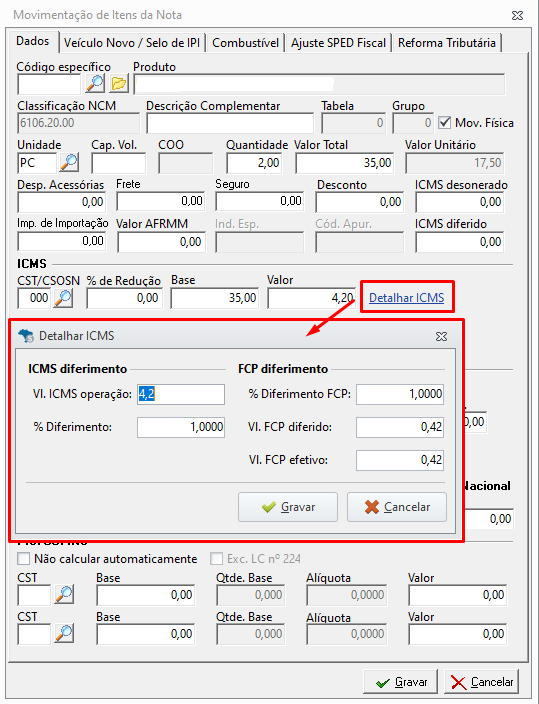Click the Quantidade input field

point(255,163)
